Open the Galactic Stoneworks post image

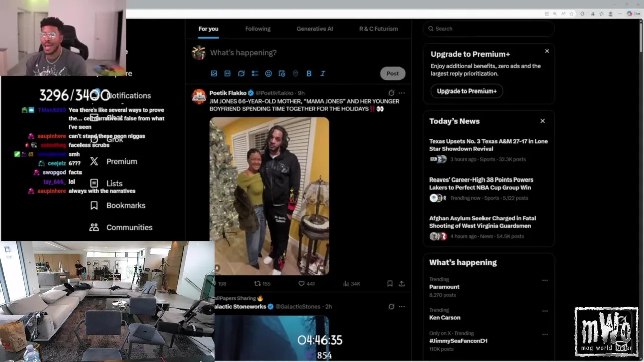[x=272, y=338]
